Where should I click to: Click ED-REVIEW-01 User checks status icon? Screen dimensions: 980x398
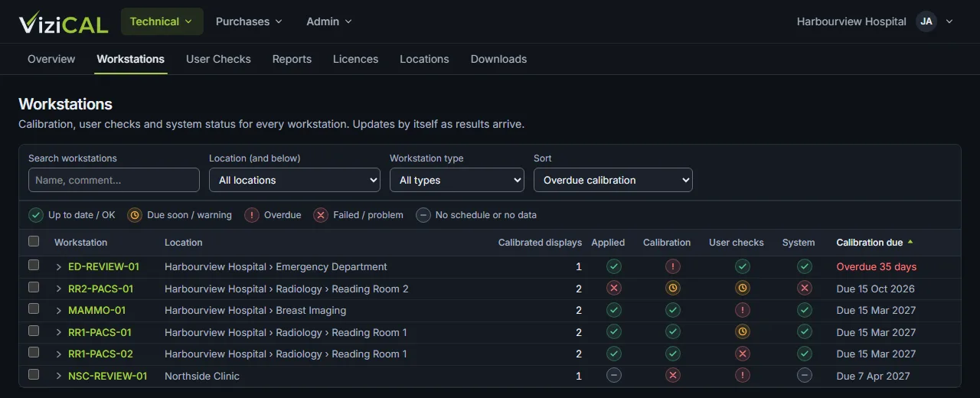pos(743,266)
